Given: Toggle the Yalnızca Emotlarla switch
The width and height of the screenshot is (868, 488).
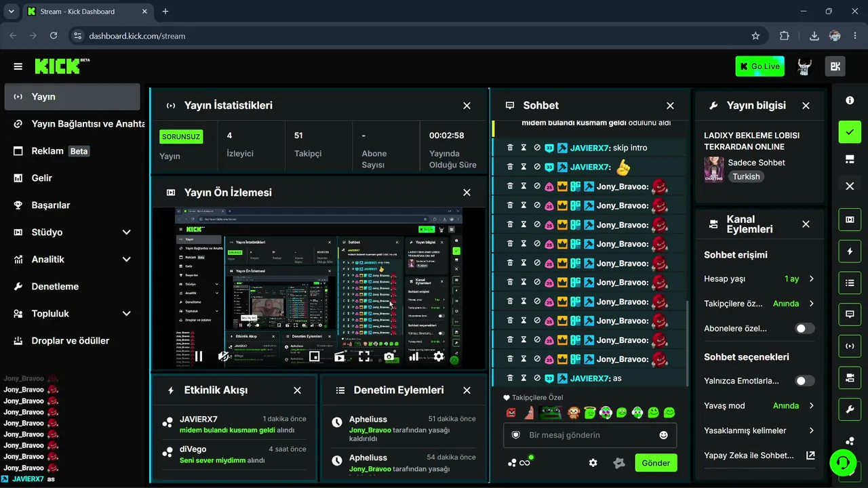Looking at the screenshot, I should (805, 381).
